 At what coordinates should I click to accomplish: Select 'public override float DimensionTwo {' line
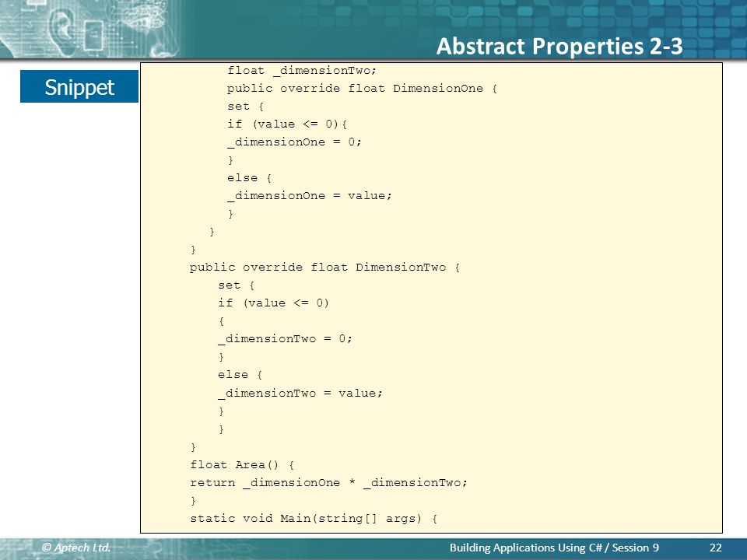tap(324, 267)
